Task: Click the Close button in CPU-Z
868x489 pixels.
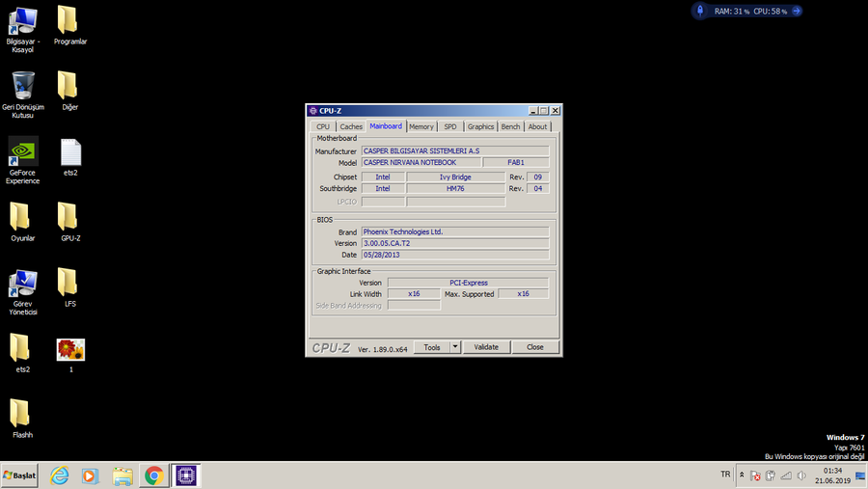Action: tap(534, 347)
